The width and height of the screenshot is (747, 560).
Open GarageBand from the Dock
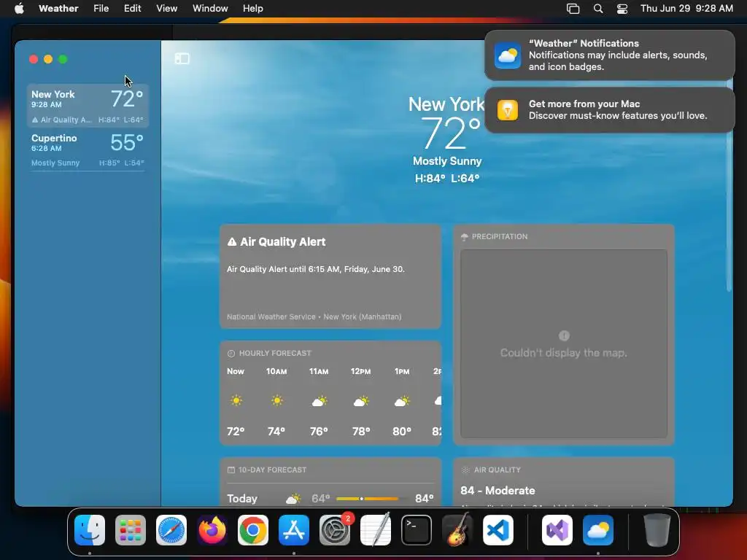[x=457, y=530]
